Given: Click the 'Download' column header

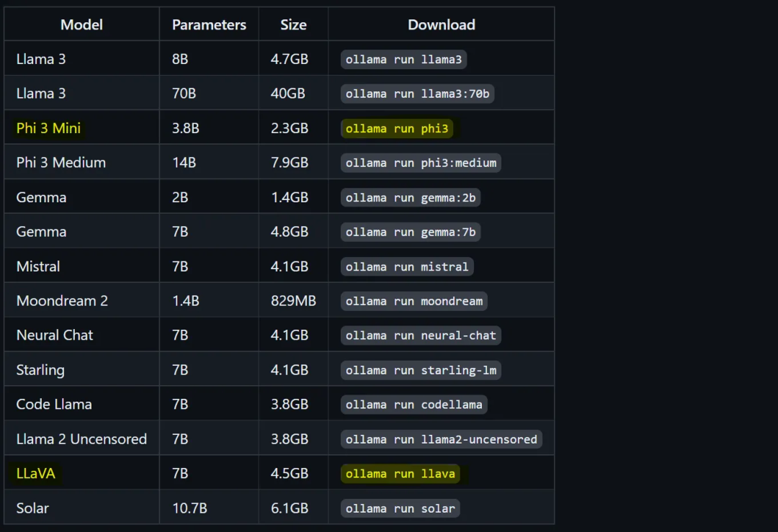Looking at the screenshot, I should (441, 24).
